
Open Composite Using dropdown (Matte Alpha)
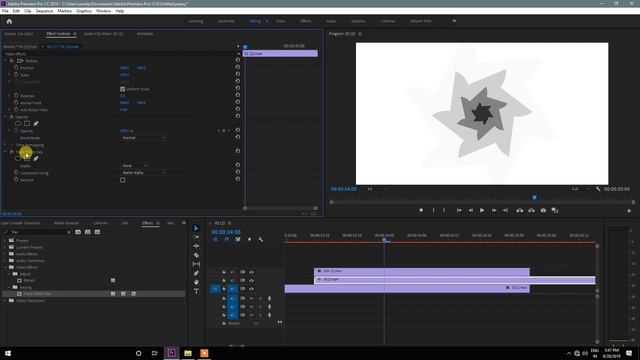144,173
